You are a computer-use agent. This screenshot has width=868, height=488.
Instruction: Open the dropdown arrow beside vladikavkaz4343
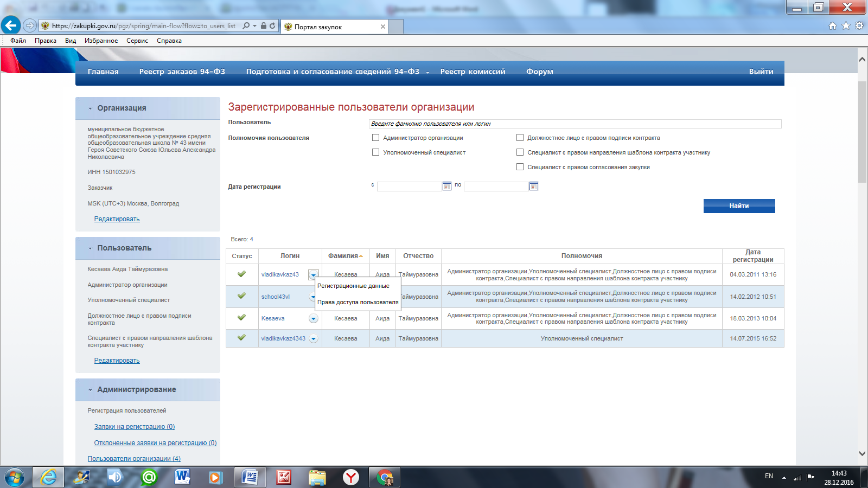point(313,339)
